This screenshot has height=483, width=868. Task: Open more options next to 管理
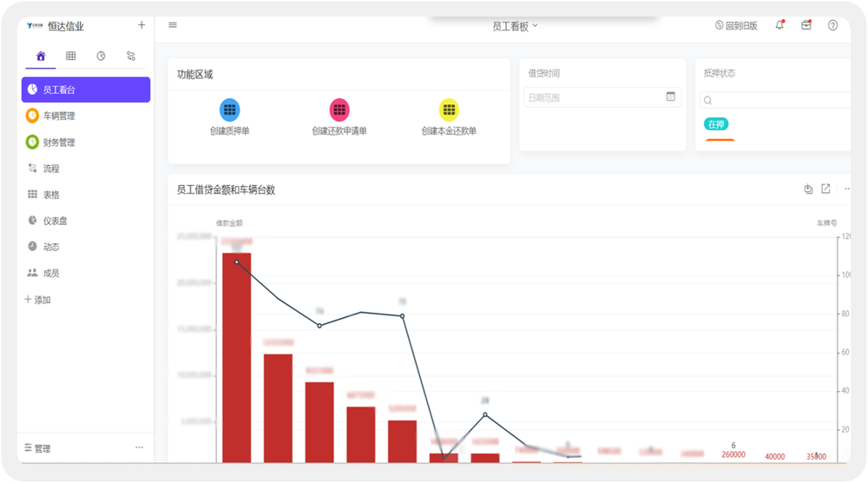pyautogui.click(x=139, y=448)
